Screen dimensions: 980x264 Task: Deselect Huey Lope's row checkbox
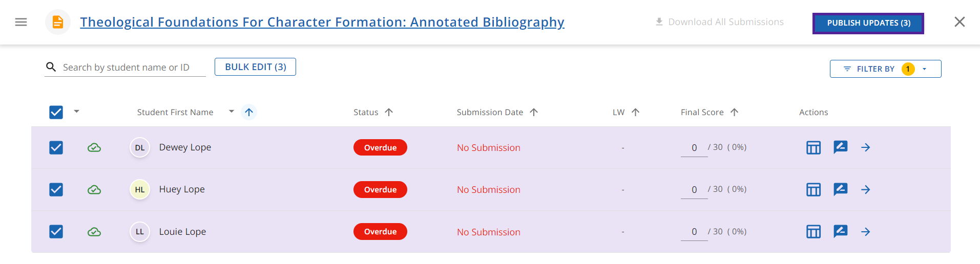[x=56, y=190]
